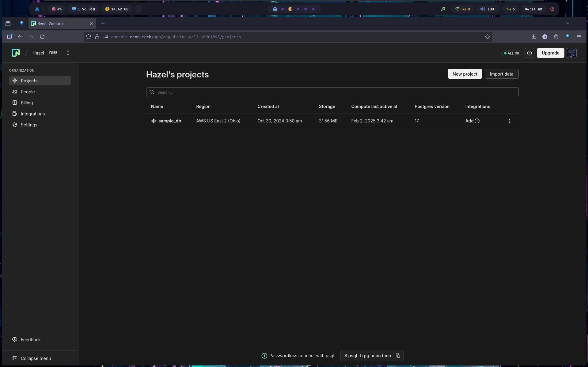
Task: Open the help question mark icon
Action: (529, 53)
